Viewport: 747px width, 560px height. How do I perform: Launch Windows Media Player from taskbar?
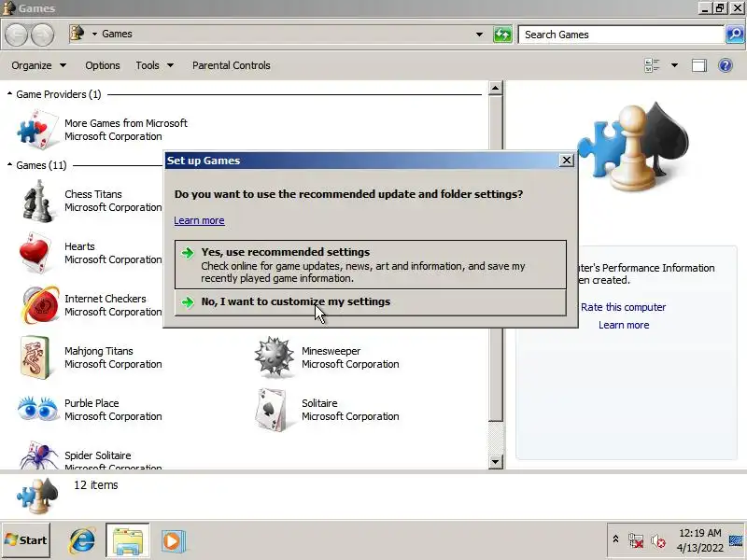[x=173, y=541]
